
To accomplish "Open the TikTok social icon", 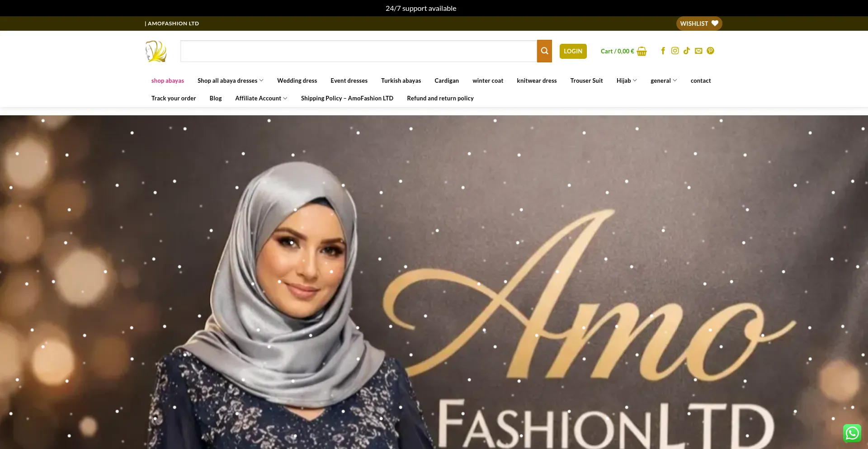I will click(x=687, y=51).
